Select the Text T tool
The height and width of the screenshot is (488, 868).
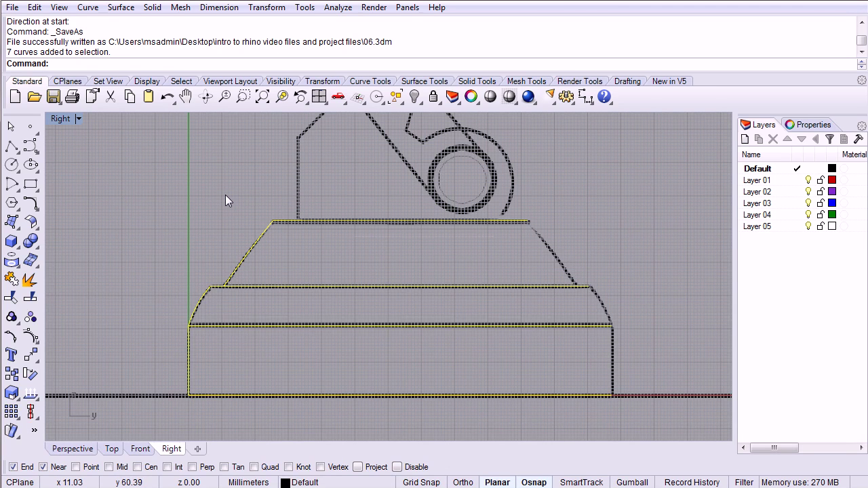click(12, 355)
